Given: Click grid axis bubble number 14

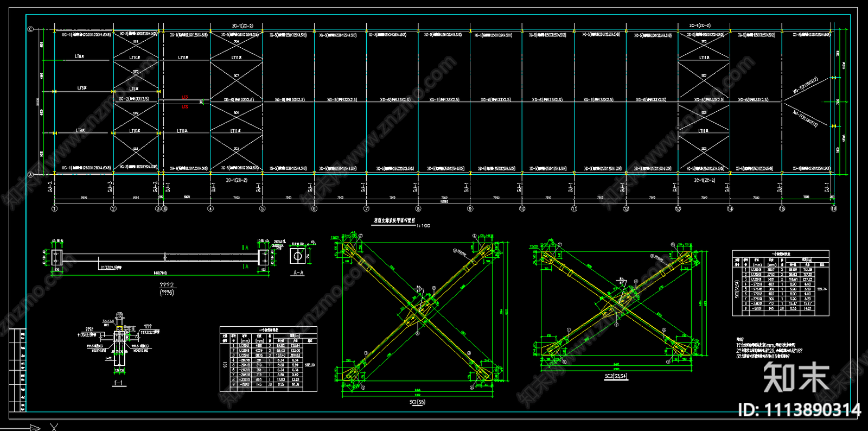Looking at the screenshot, I should [730, 208].
